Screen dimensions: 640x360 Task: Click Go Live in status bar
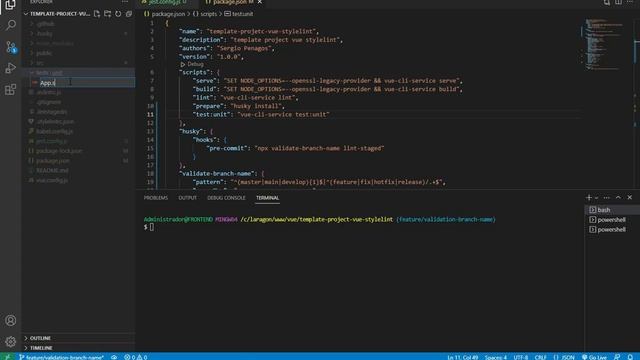(594, 357)
